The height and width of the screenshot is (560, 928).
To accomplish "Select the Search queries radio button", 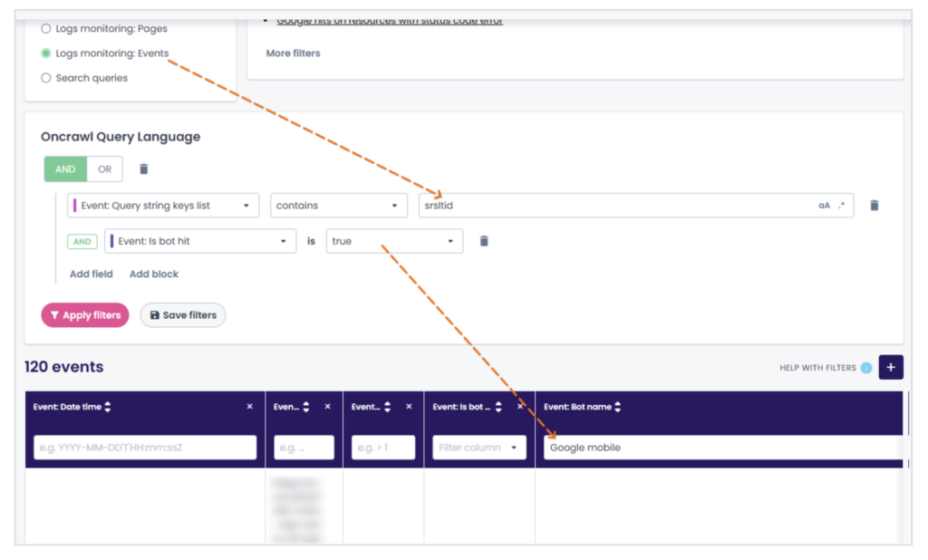I will (x=45, y=78).
